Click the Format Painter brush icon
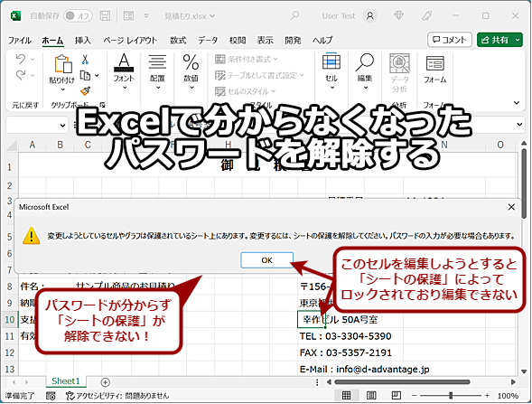This screenshot has width=532, height=404. coord(85,91)
